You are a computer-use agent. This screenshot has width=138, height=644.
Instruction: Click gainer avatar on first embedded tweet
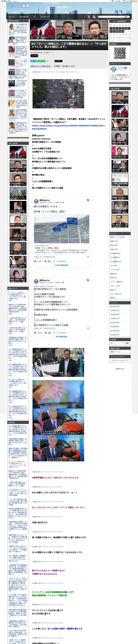(36, 201)
